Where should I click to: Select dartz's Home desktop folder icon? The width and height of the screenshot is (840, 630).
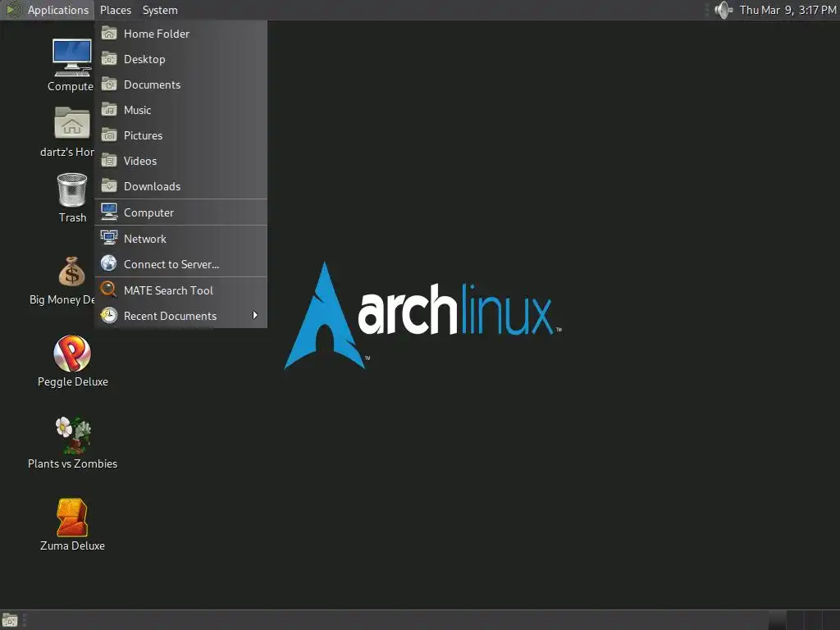(x=72, y=123)
